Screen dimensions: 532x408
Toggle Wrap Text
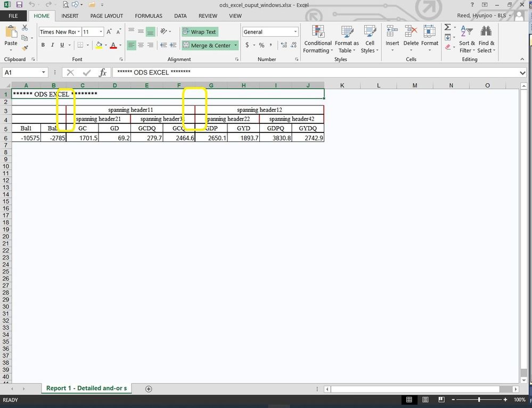200,32
